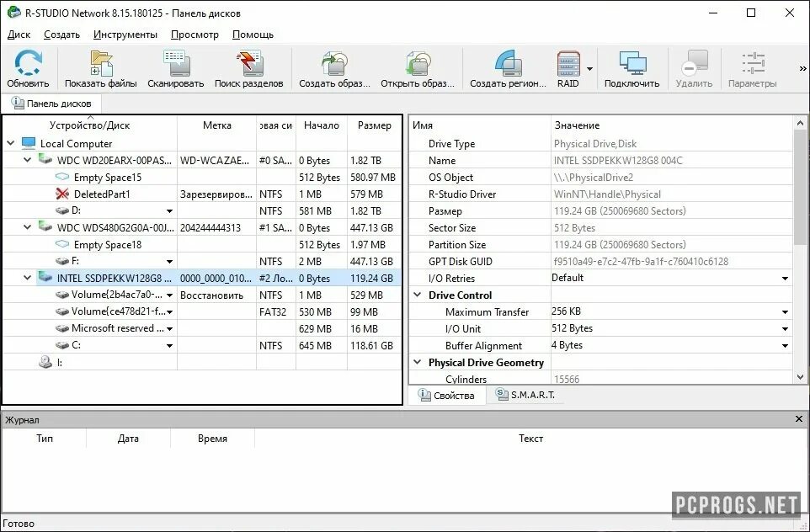The width and height of the screenshot is (810, 532).
Task: Select the F: volume disk icon
Action: click(62, 261)
